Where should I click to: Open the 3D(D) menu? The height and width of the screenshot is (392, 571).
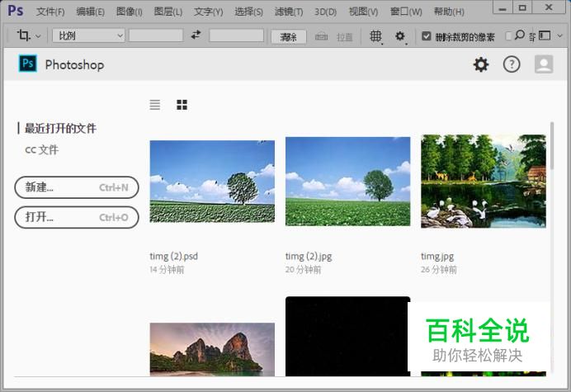326,12
